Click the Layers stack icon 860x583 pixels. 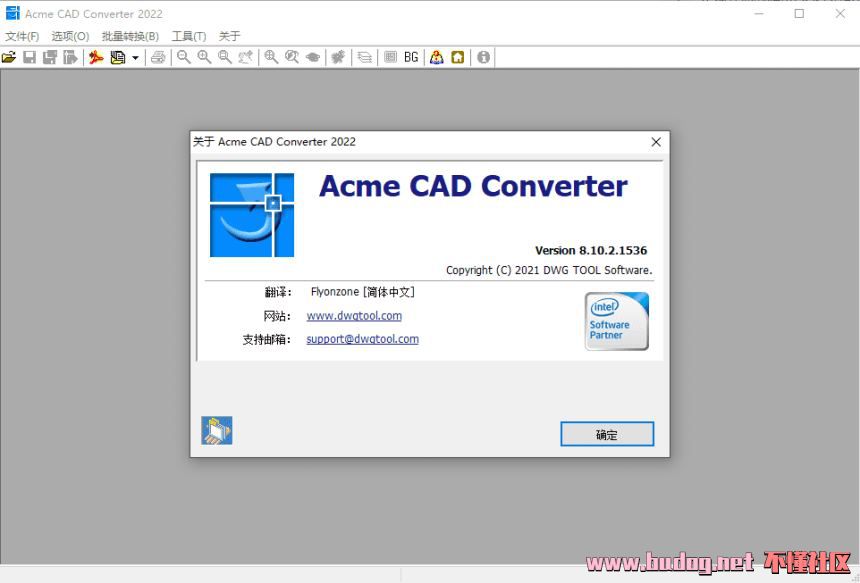(x=365, y=57)
